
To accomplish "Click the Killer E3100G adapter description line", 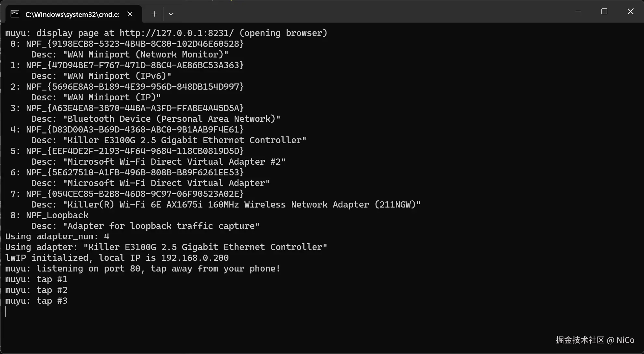I will coord(169,140).
